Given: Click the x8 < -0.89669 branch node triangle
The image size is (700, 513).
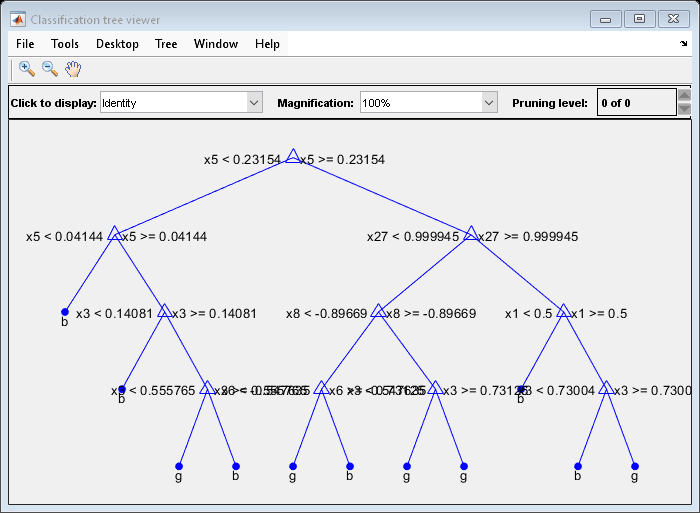Looking at the screenshot, I should [x=378, y=311].
